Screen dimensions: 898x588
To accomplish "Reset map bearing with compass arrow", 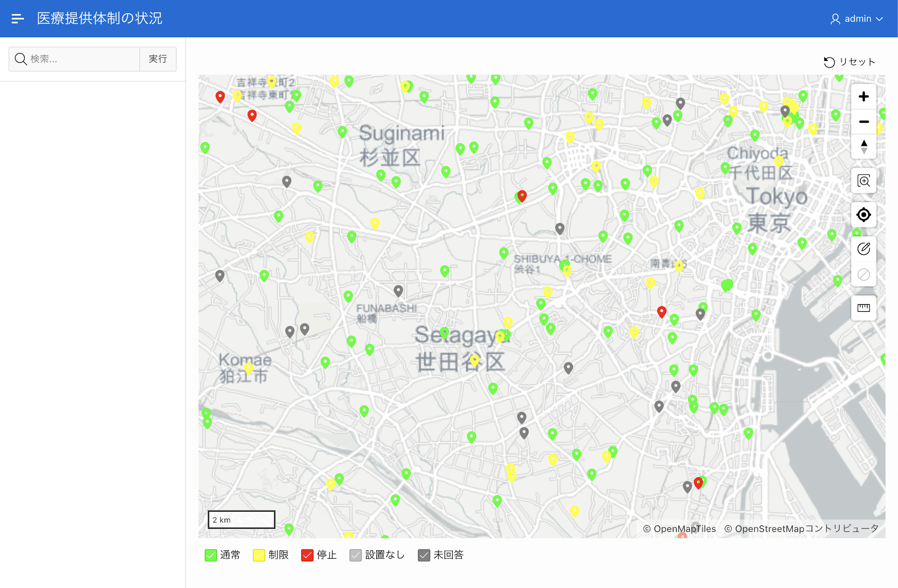I will [x=863, y=146].
